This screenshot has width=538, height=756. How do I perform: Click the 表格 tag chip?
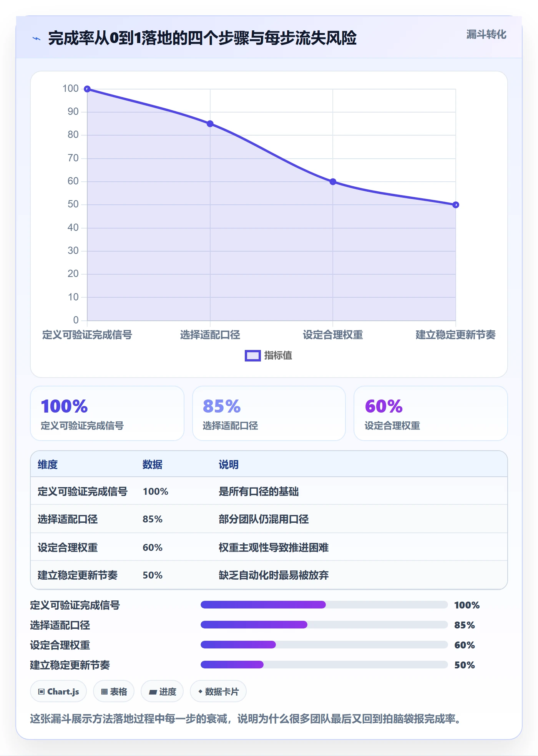pyautogui.click(x=114, y=691)
